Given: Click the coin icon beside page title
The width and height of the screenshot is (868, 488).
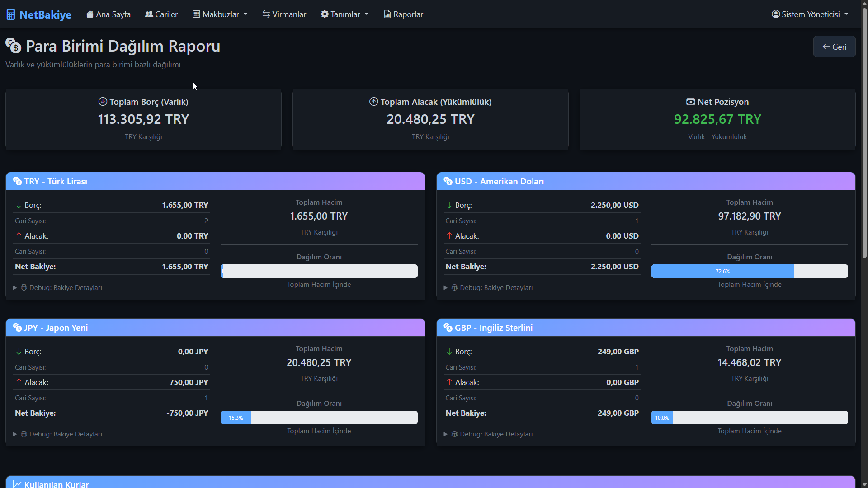Looking at the screenshot, I should [13, 46].
